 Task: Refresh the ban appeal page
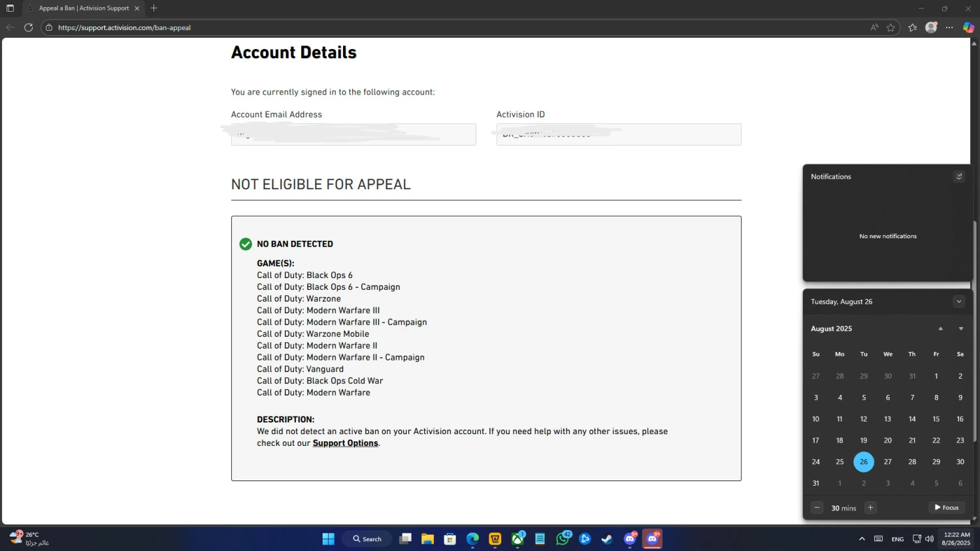tap(28, 27)
